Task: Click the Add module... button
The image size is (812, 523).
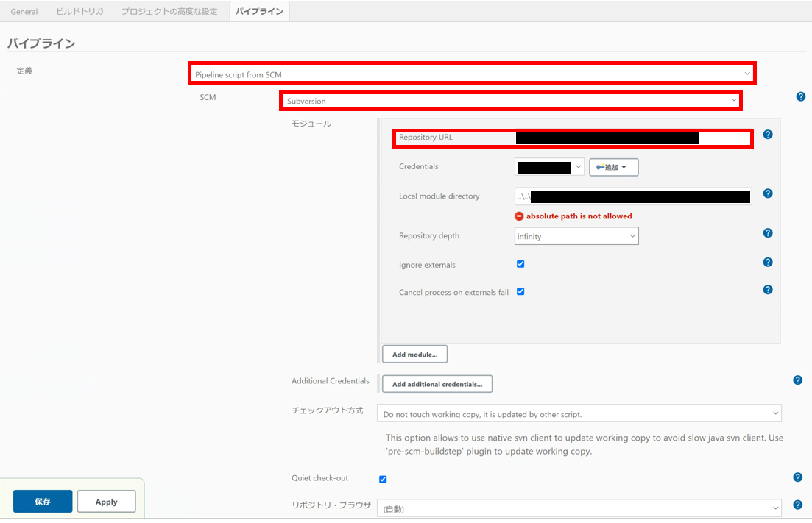Action: [414, 354]
